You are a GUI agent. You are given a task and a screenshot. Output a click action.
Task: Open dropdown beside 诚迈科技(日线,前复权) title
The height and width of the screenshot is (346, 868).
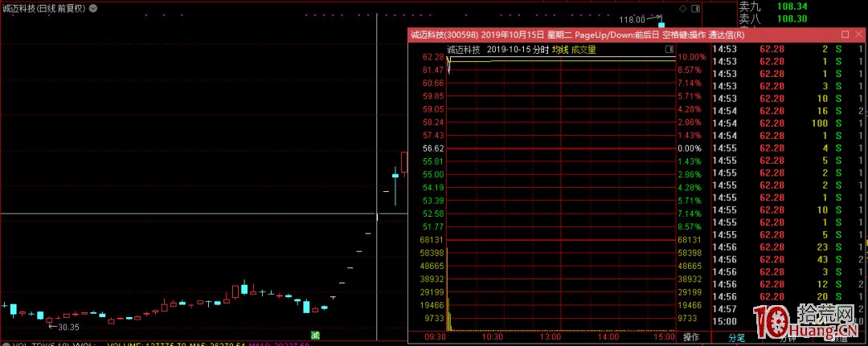[x=92, y=8]
